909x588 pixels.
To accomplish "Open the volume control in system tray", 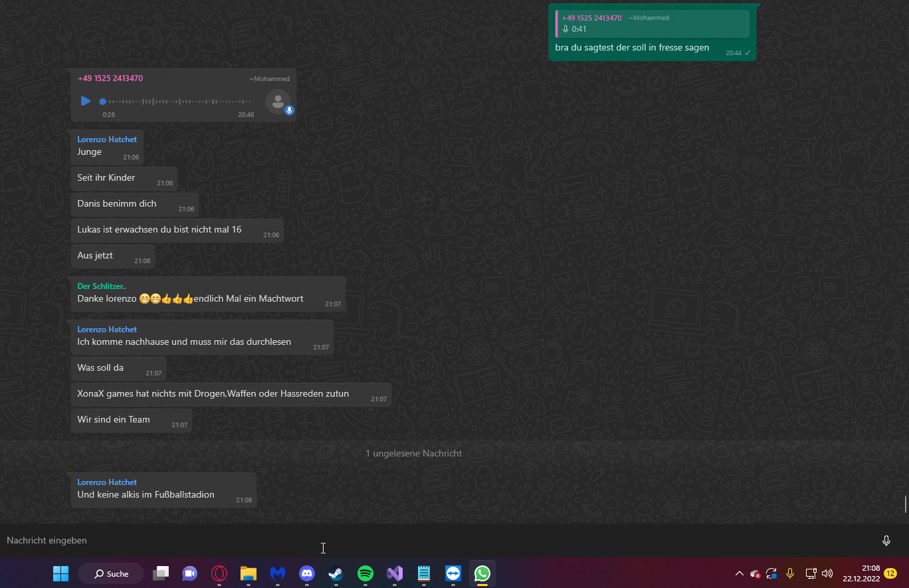I will [x=827, y=573].
